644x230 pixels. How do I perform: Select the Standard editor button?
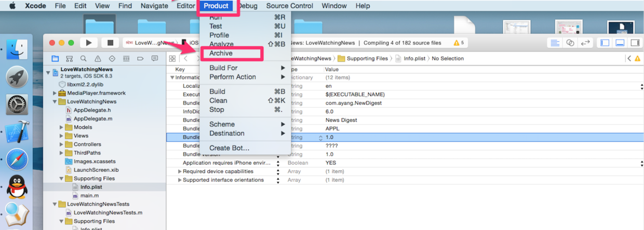pos(555,43)
